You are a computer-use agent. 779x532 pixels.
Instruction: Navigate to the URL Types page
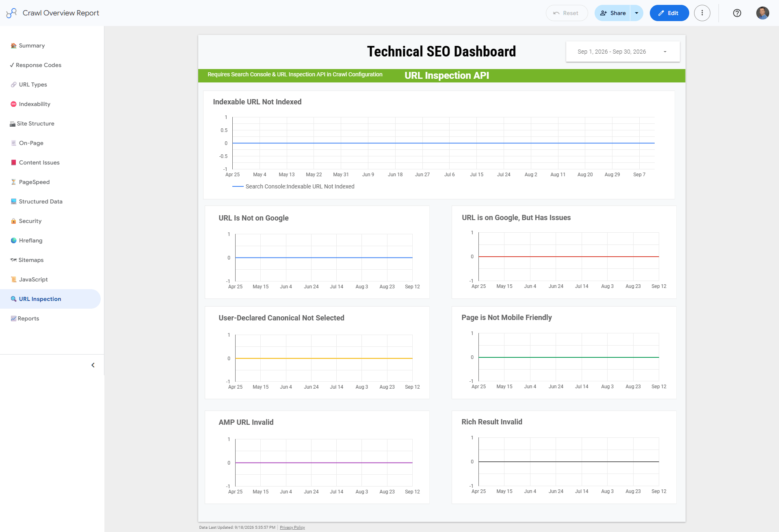pyautogui.click(x=50, y=84)
